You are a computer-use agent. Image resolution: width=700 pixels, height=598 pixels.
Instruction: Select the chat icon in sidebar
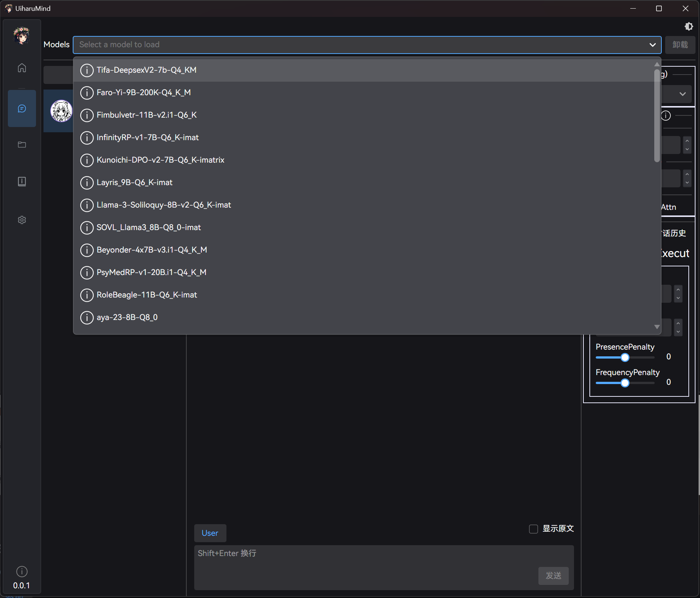point(22,109)
